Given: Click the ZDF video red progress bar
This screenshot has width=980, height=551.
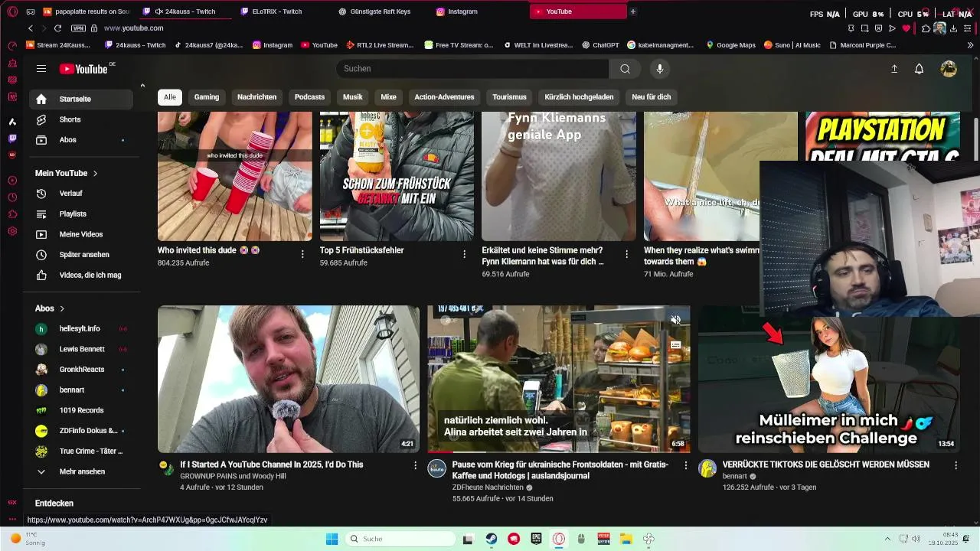Looking at the screenshot, I should (440, 451).
